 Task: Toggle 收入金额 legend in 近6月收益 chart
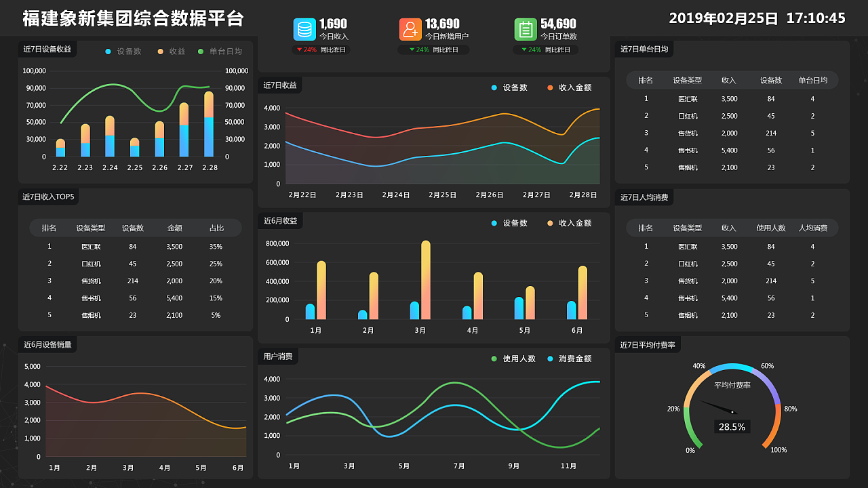tap(570, 223)
